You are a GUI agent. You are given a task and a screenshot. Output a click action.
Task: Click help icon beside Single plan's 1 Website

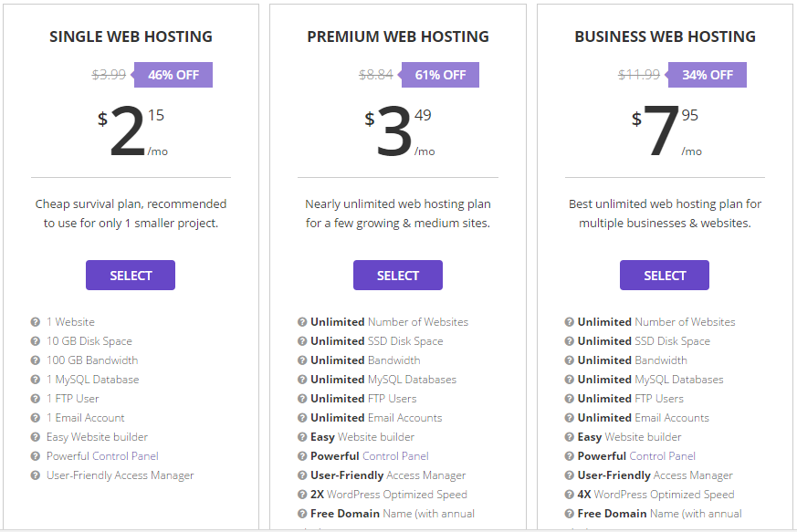pyautogui.click(x=36, y=322)
